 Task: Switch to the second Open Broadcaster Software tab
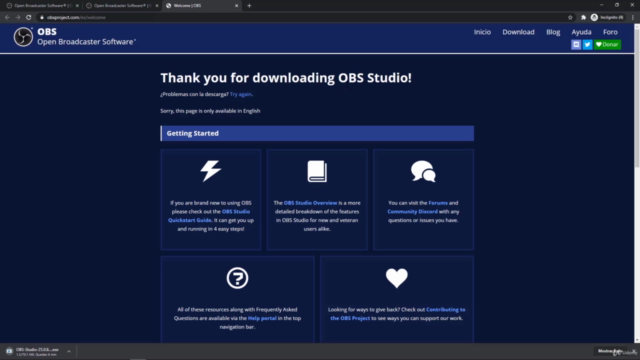click(x=122, y=6)
